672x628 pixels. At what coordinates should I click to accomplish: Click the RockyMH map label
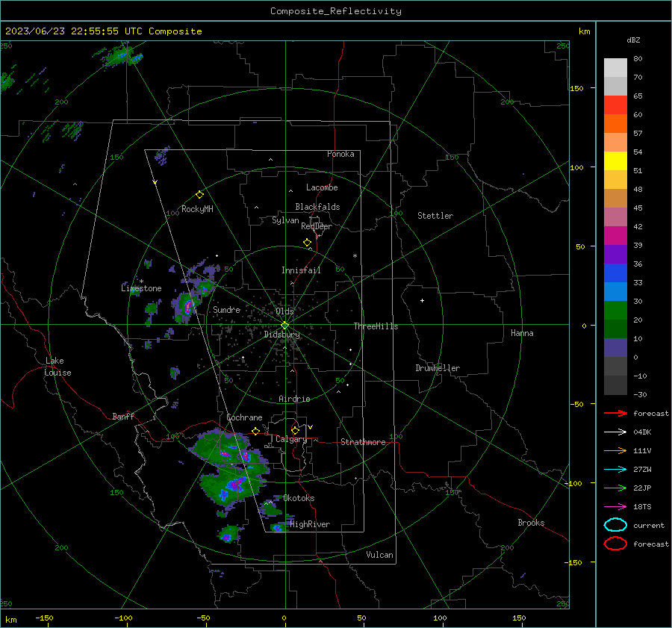pyautogui.click(x=197, y=209)
